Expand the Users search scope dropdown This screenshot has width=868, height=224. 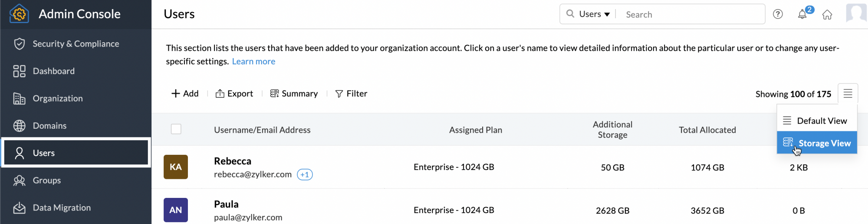pyautogui.click(x=594, y=14)
